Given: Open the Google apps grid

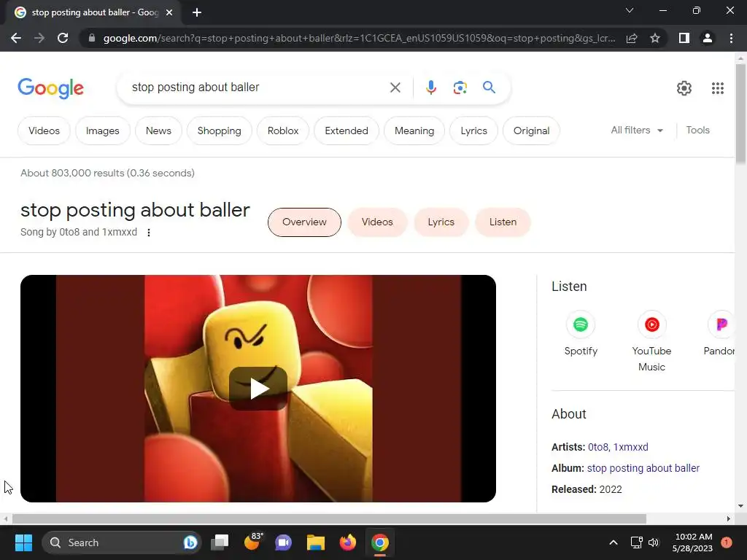Looking at the screenshot, I should (718, 88).
